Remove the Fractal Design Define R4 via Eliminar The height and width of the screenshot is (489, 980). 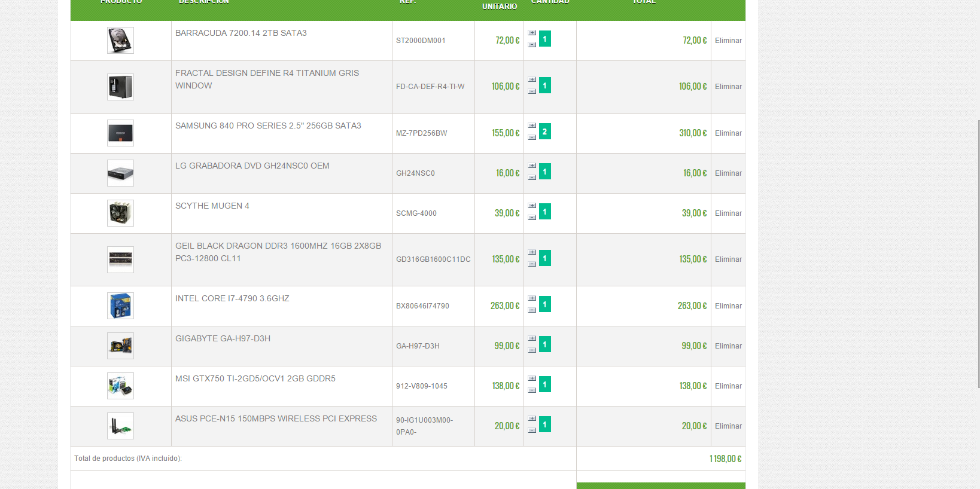coord(728,87)
